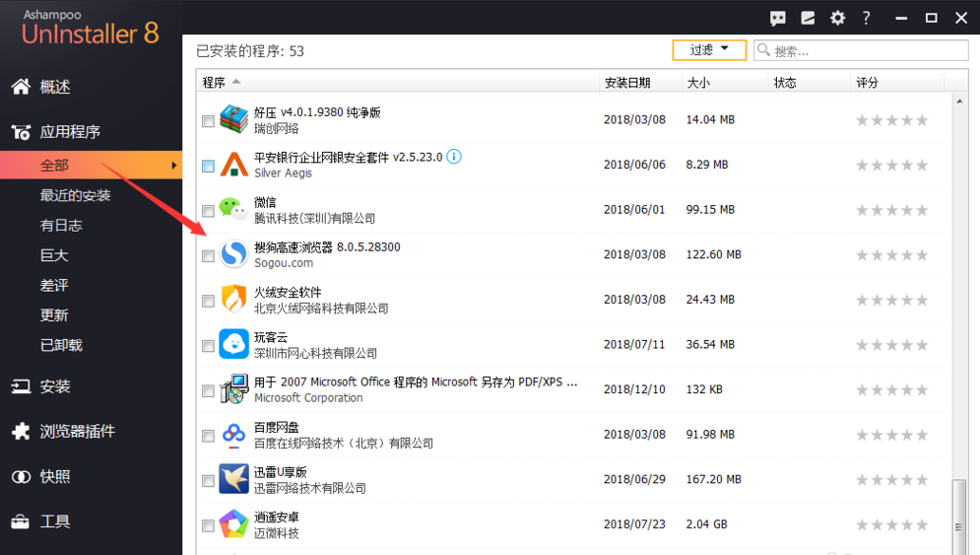Tick the checkbox for 玩客云
This screenshot has height=555, width=980.
tap(208, 346)
